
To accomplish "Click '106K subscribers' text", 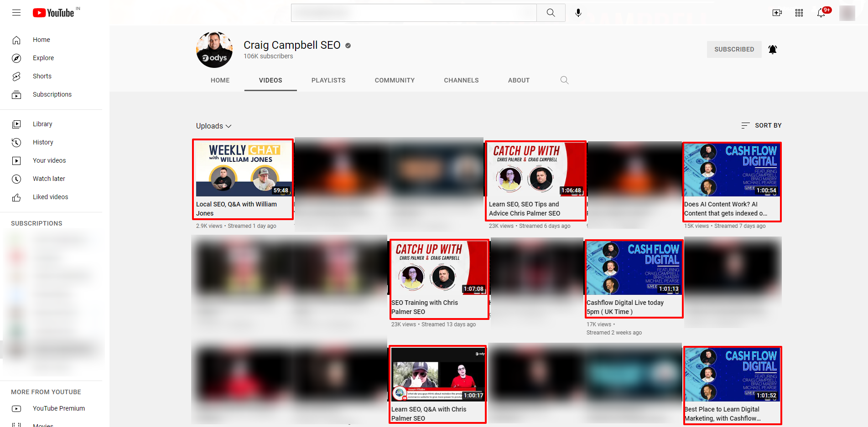I will [268, 56].
